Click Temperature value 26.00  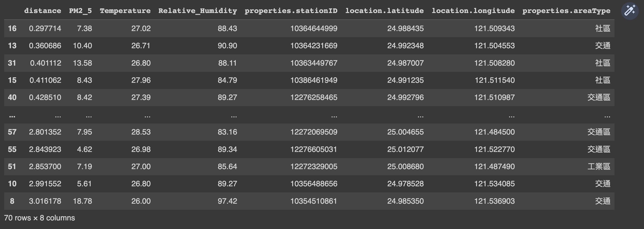point(141,201)
